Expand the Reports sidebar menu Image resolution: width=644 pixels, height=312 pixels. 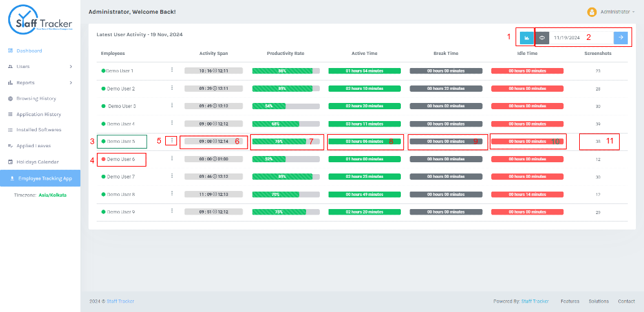(41, 82)
